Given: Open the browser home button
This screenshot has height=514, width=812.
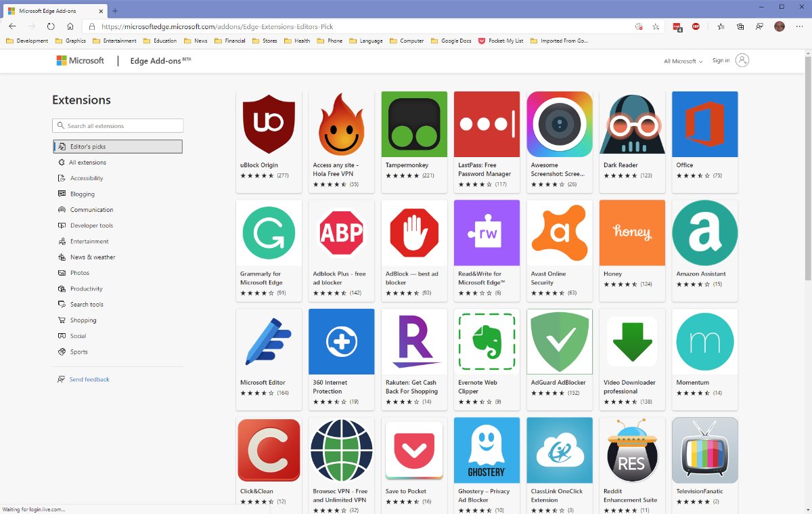Looking at the screenshot, I should 70,26.
